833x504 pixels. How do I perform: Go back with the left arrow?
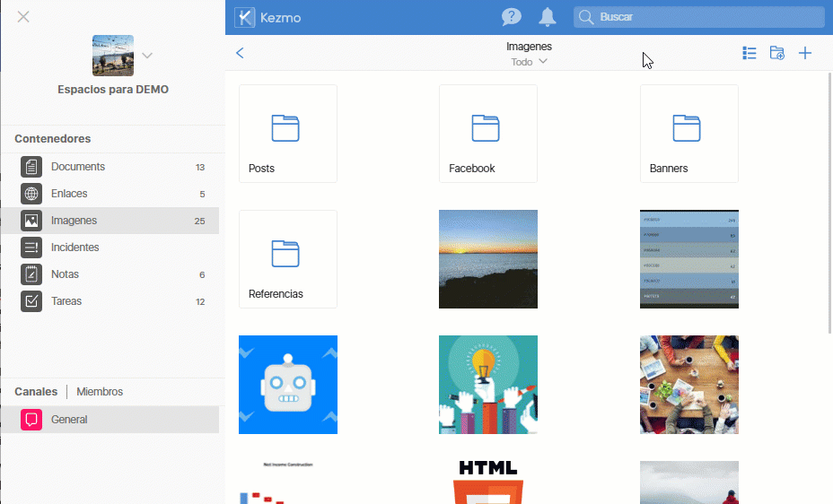click(x=240, y=53)
